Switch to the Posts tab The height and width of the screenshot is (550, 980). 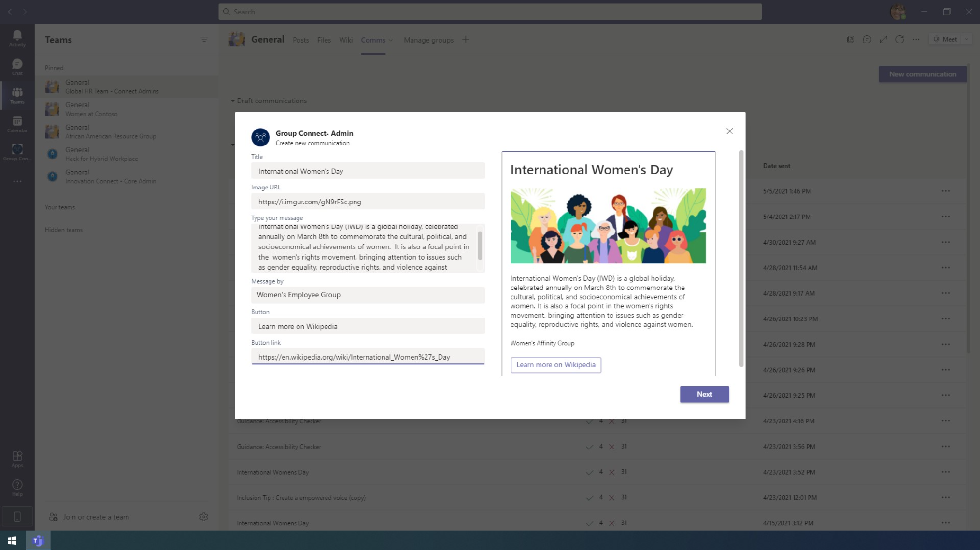coord(301,40)
